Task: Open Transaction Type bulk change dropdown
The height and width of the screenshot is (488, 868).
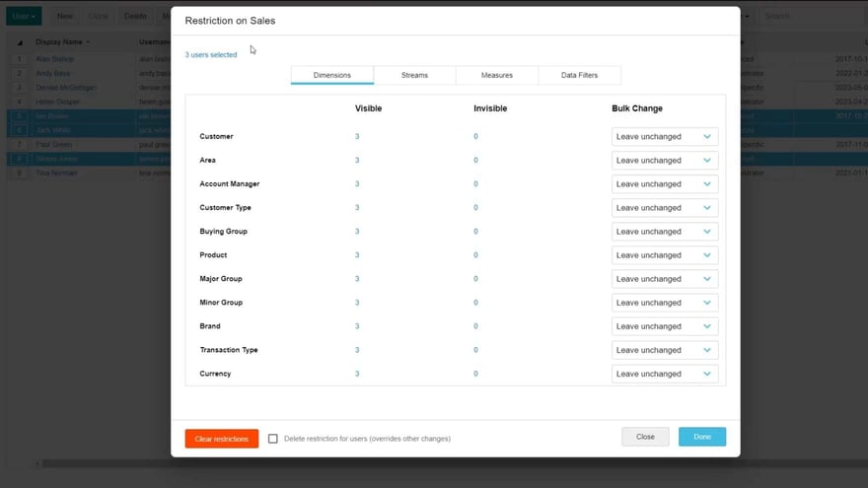Action: tap(665, 351)
